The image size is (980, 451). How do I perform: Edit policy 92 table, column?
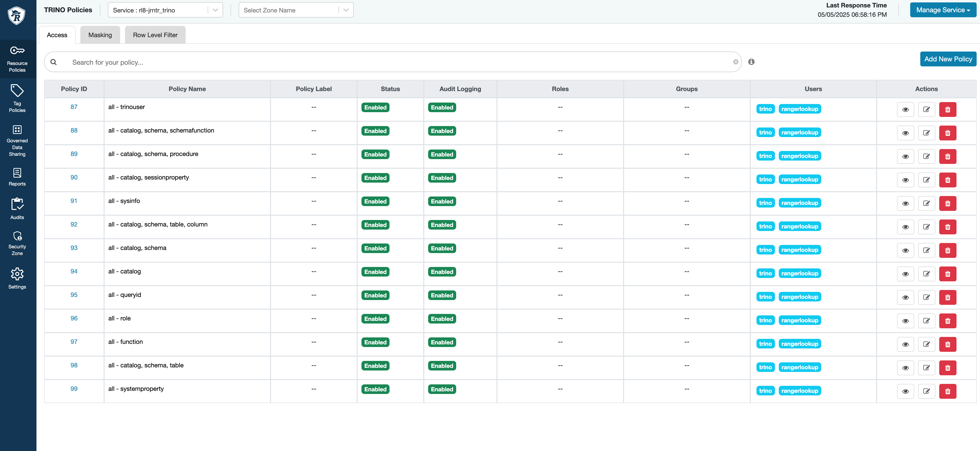tap(926, 227)
